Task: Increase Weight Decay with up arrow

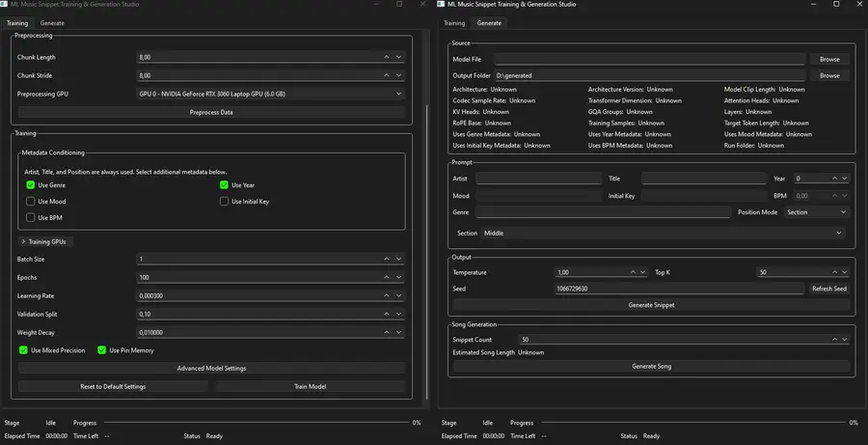Action: click(387, 332)
